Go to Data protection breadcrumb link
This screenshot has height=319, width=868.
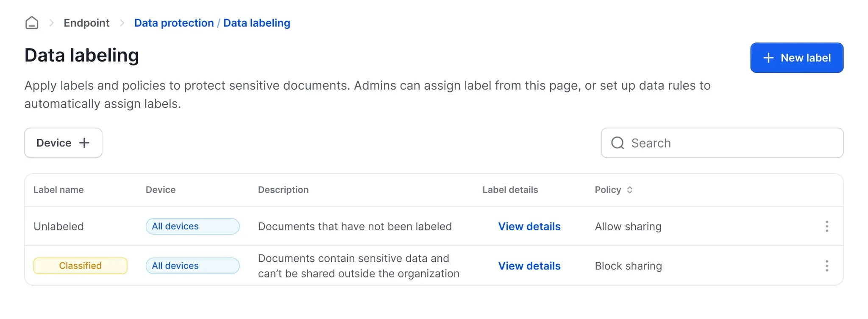pos(174,23)
